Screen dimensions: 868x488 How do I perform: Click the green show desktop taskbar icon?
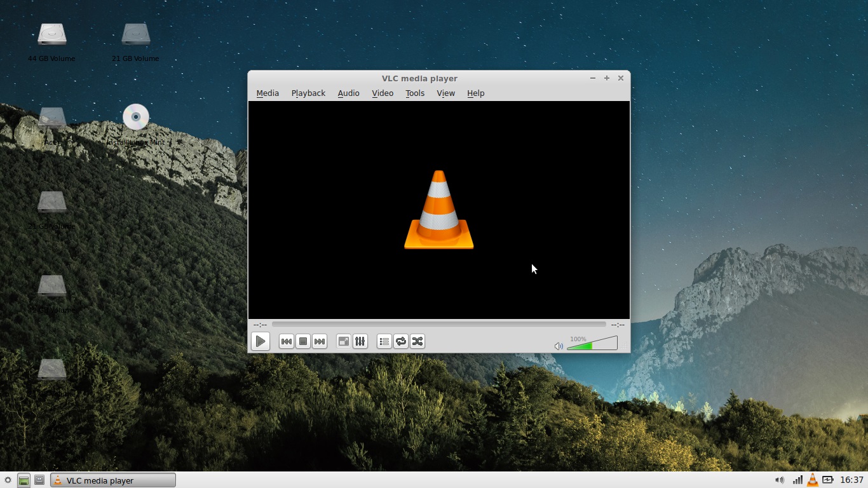pos(24,480)
